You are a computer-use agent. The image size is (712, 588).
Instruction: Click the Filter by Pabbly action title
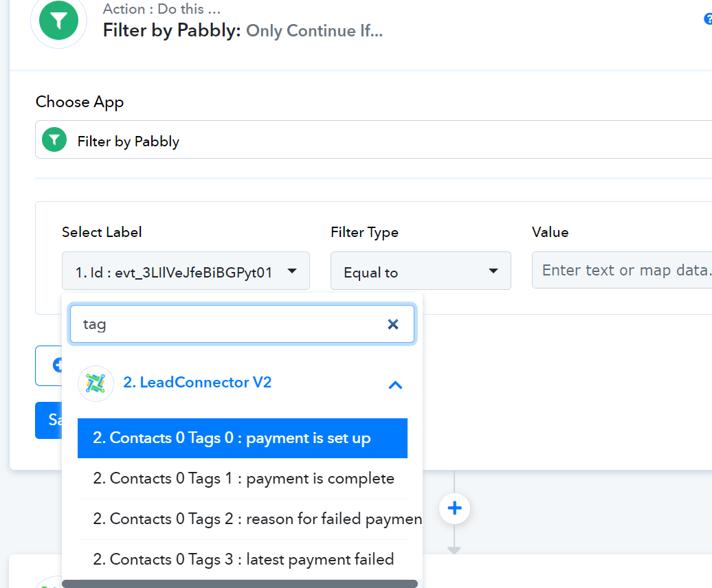click(243, 30)
